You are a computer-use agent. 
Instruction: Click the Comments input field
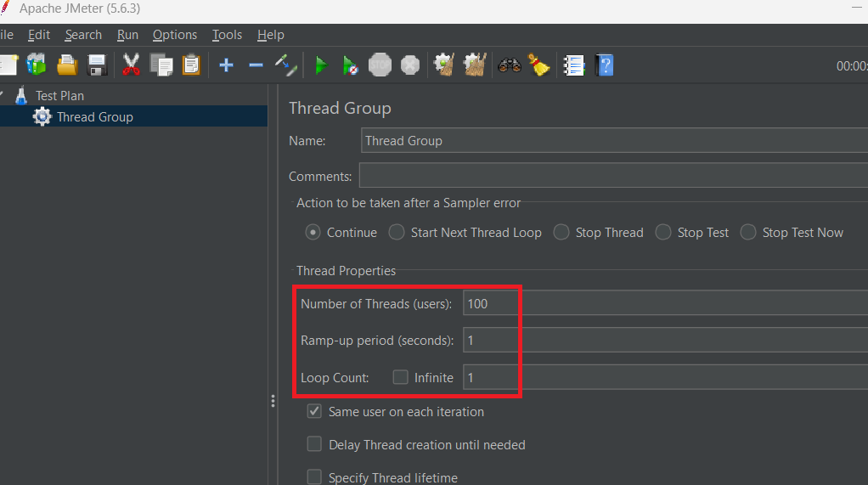pos(613,176)
